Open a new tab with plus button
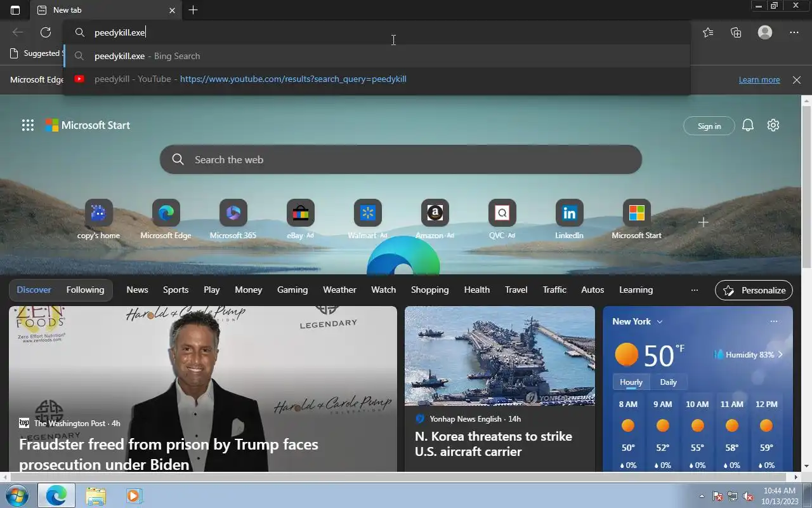Image resolution: width=812 pixels, height=508 pixels. coord(193,10)
